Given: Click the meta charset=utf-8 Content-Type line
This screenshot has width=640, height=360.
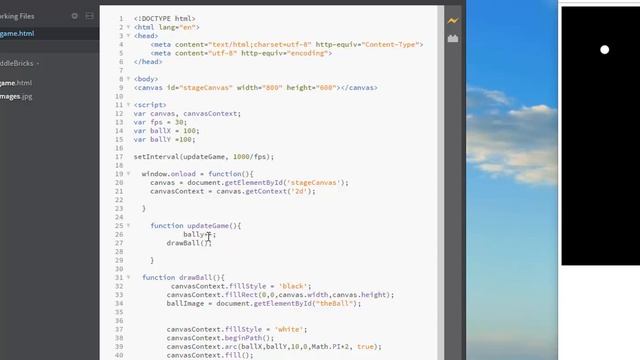Looking at the screenshot, I should coord(287,44).
